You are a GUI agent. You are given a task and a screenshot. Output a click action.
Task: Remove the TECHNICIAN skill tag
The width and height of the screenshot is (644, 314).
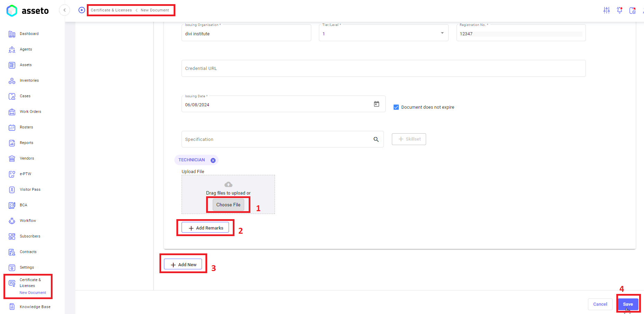click(213, 160)
